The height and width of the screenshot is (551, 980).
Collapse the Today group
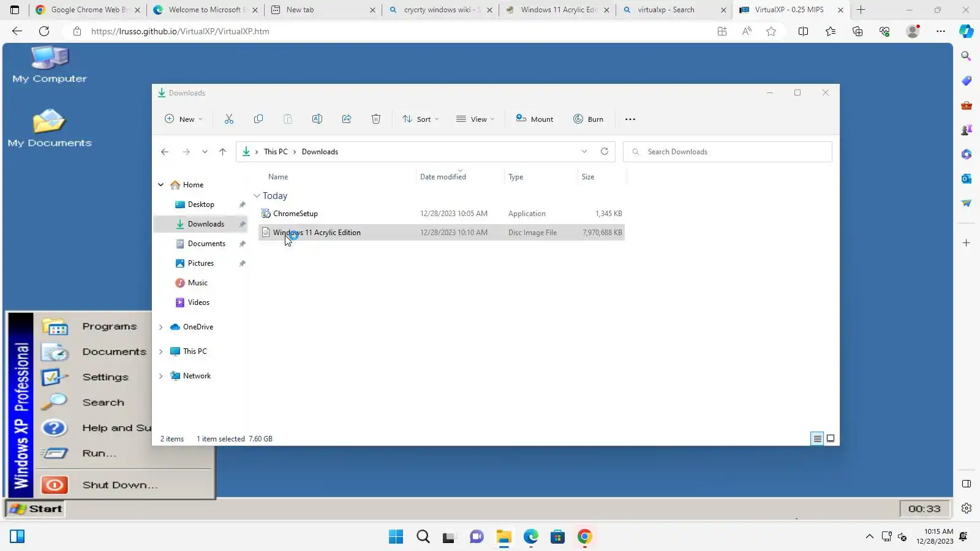tap(257, 196)
